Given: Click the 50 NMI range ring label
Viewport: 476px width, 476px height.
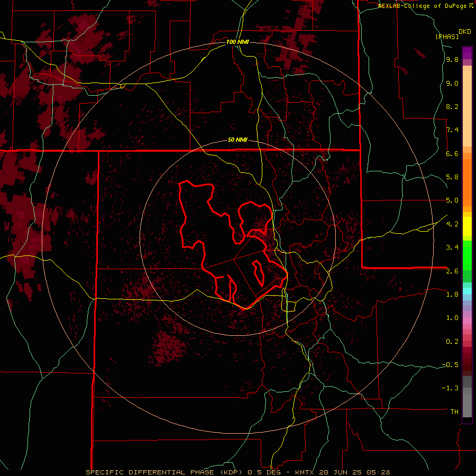Looking at the screenshot, I should point(237,140).
